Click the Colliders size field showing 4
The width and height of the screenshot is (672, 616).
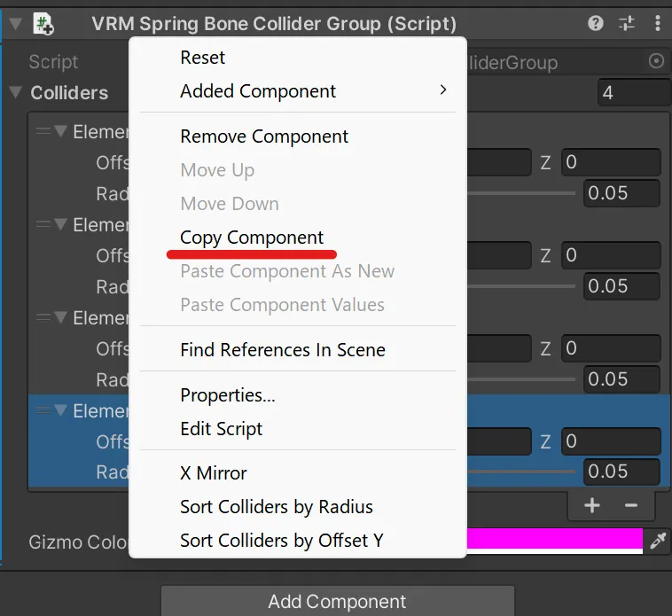634,92
